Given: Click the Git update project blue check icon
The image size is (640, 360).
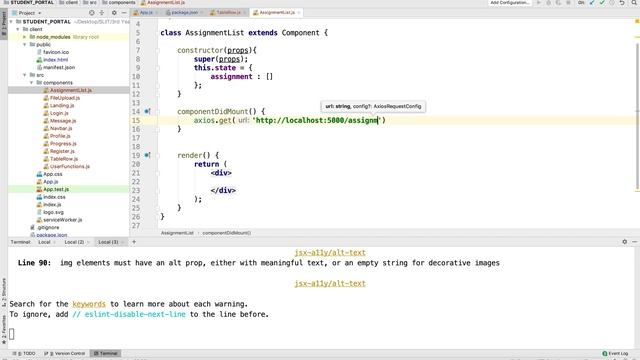Looking at the screenshot, I should pos(592,2).
